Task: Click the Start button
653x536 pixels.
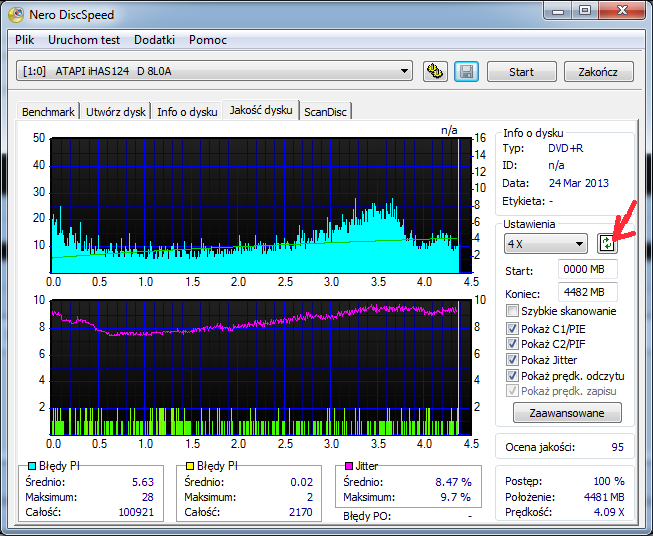Action: [x=521, y=72]
